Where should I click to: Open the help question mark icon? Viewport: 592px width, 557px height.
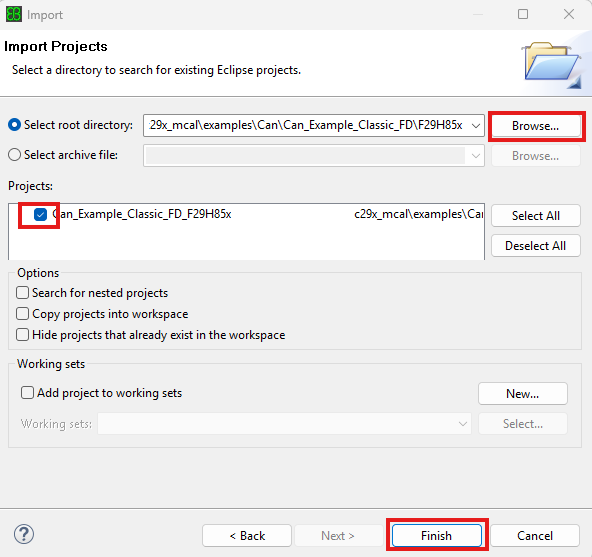tap(24, 534)
